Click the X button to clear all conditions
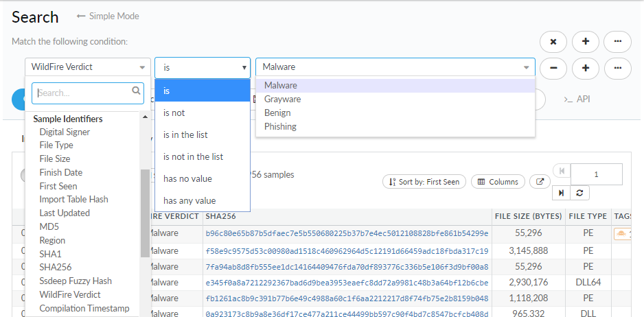The width and height of the screenshot is (644, 317). [553, 42]
